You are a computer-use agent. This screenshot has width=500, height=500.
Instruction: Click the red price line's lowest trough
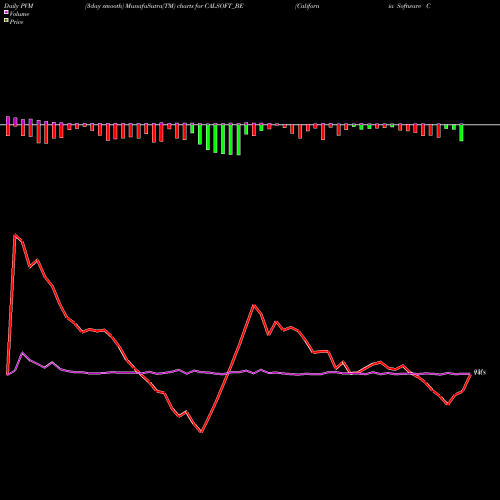pos(201,432)
